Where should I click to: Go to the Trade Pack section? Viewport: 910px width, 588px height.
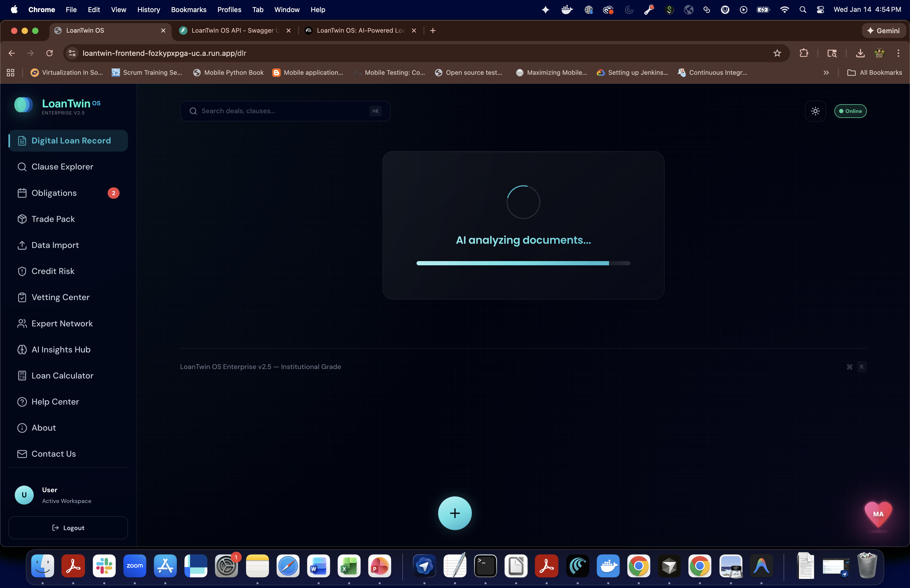tap(53, 219)
